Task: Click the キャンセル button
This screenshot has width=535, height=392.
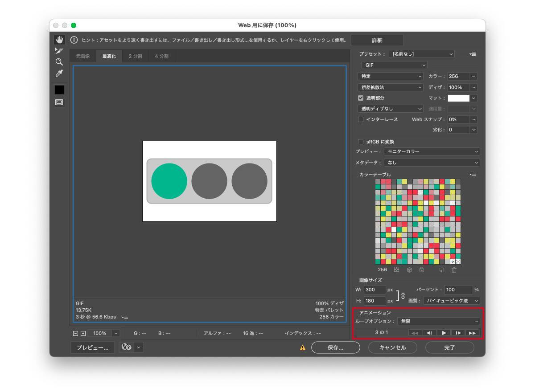Action: (x=392, y=347)
